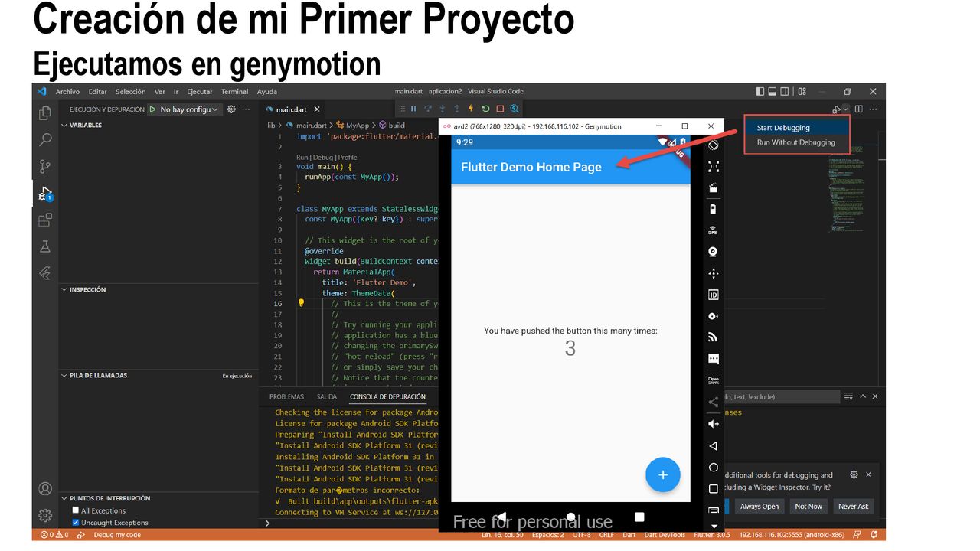Click the debug console filter input field
Viewport: 980px width, 551px height.
click(782, 396)
